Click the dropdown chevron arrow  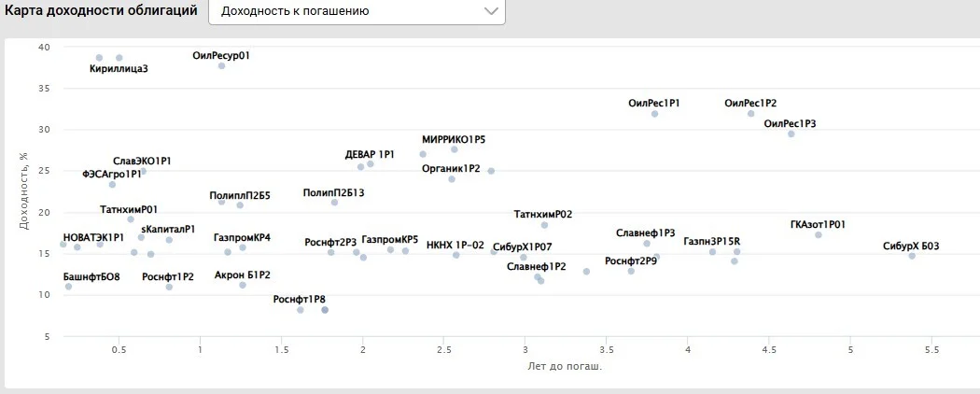(x=491, y=12)
